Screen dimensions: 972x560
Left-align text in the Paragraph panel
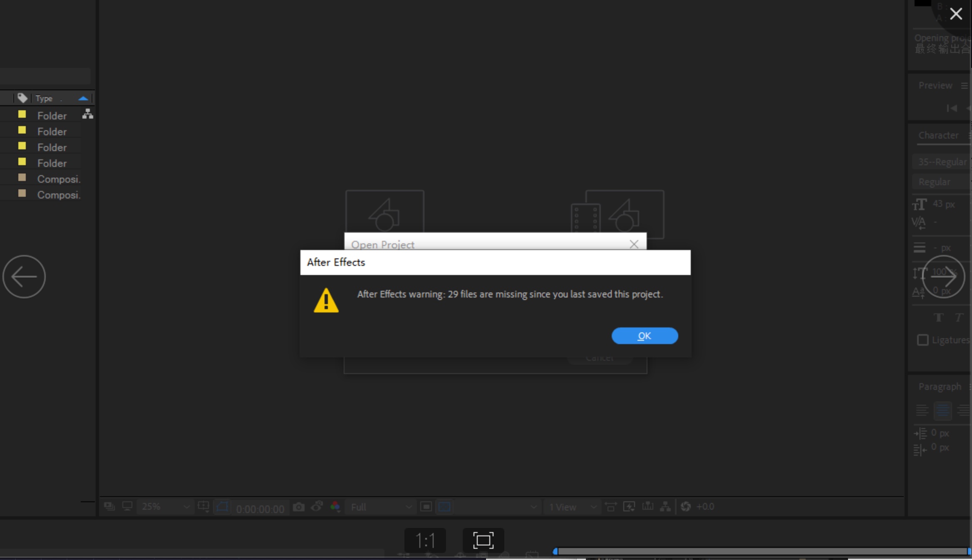click(922, 410)
